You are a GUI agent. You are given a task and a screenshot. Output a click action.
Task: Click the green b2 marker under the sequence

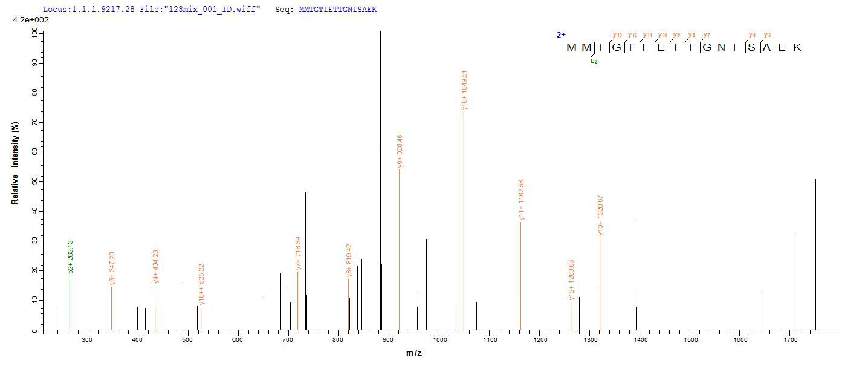click(594, 61)
